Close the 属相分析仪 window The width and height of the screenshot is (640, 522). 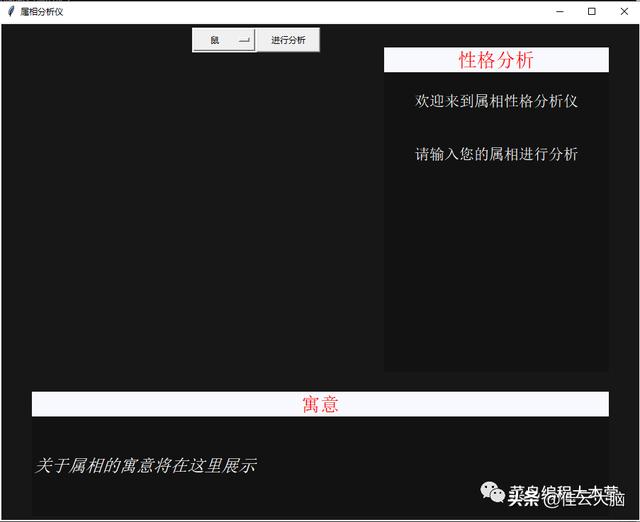[624, 11]
